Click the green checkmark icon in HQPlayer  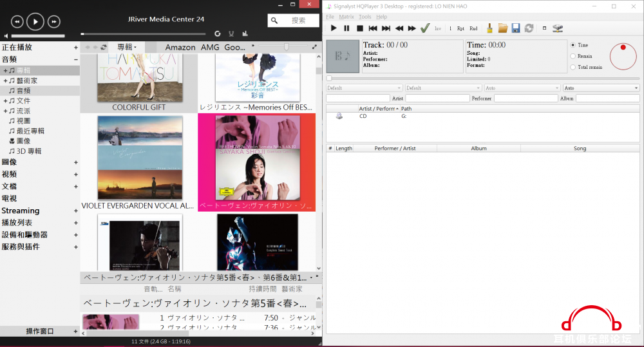pyautogui.click(x=425, y=28)
